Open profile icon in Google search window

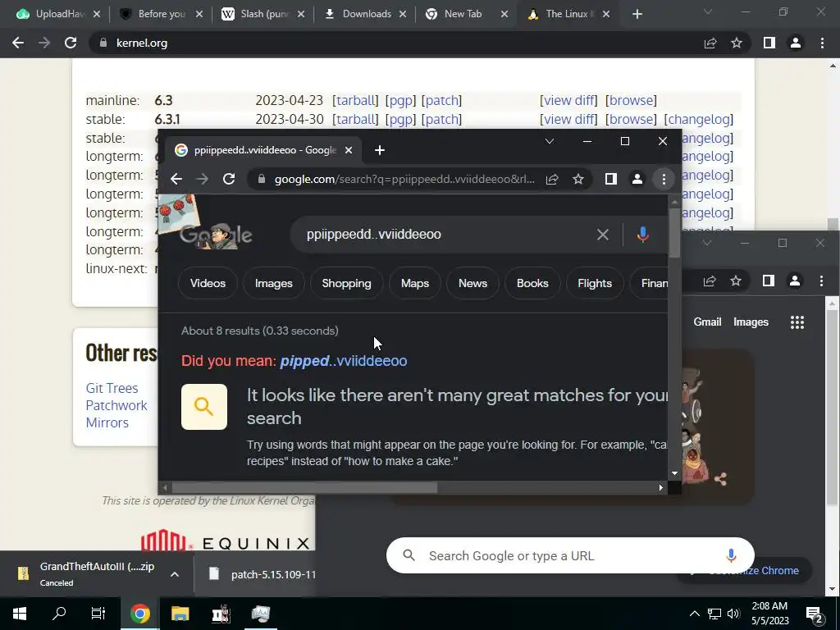point(637,179)
